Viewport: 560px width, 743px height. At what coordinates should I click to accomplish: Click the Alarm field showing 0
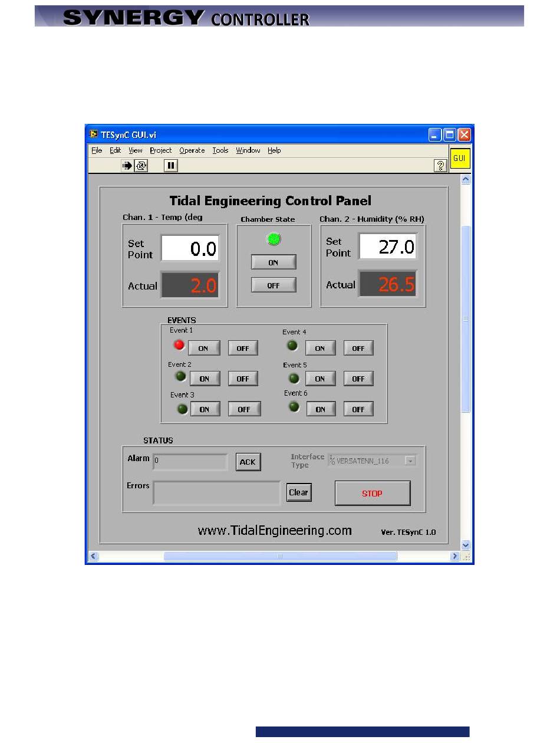190,462
